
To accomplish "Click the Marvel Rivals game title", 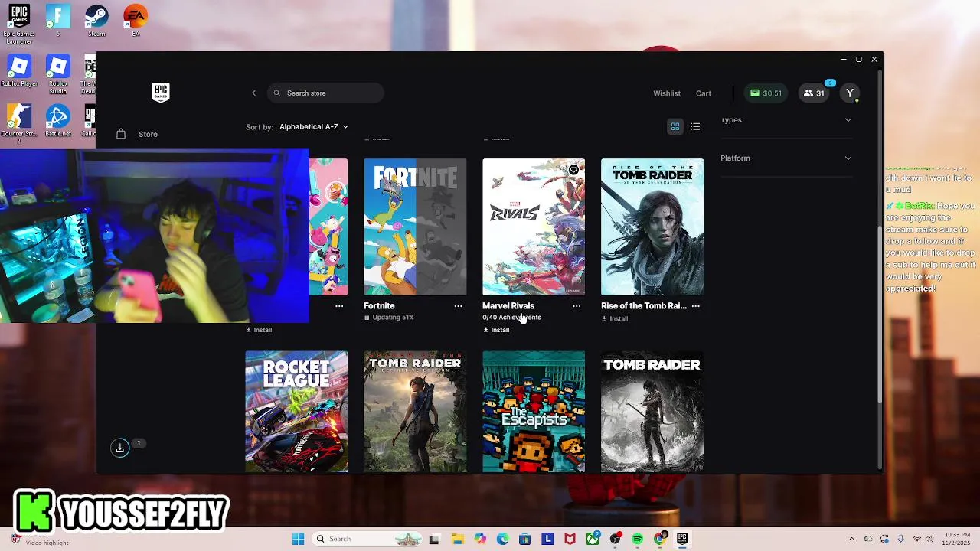I will 508,306.
